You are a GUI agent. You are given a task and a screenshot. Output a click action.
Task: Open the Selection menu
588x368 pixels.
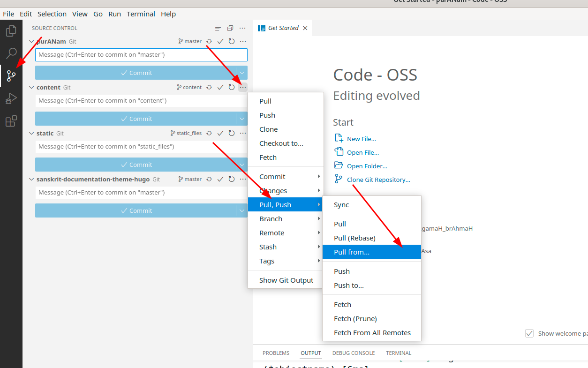point(52,14)
